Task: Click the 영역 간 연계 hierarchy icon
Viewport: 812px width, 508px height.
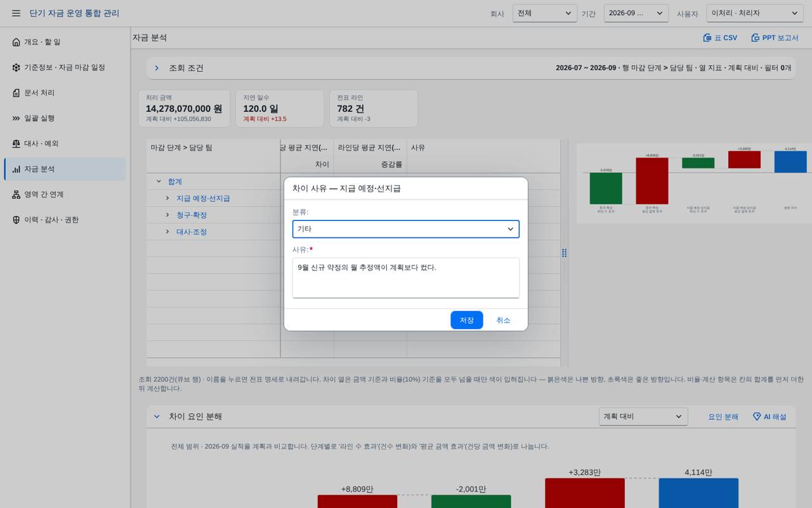Action: pyautogui.click(x=16, y=194)
